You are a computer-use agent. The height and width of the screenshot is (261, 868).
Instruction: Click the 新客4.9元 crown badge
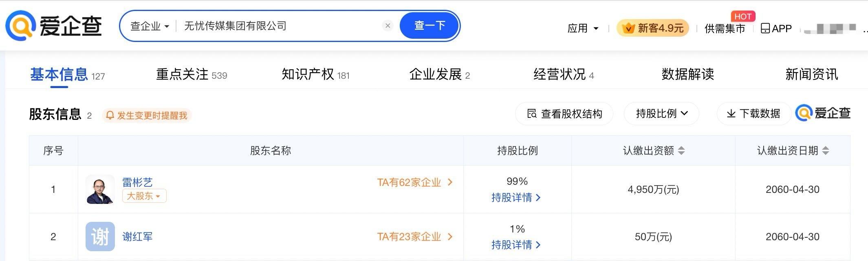(653, 28)
